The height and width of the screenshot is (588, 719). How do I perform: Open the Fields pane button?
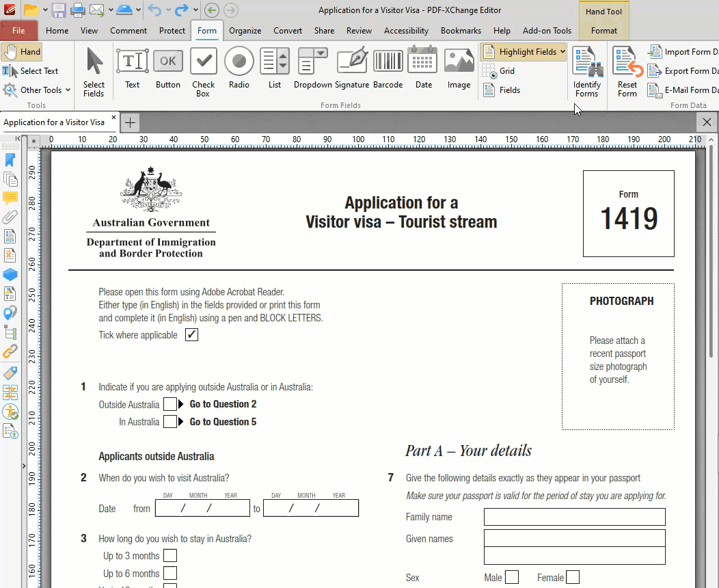click(501, 90)
